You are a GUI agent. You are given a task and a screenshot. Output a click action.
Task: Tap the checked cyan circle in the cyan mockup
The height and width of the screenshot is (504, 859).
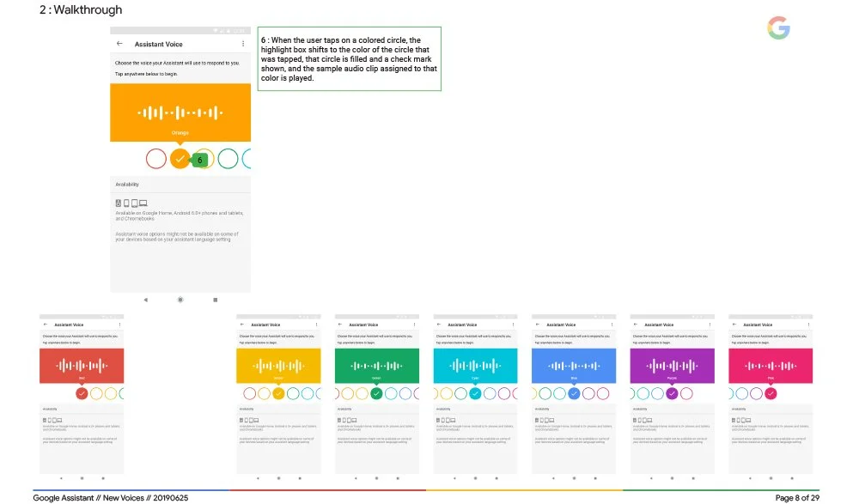point(475,393)
